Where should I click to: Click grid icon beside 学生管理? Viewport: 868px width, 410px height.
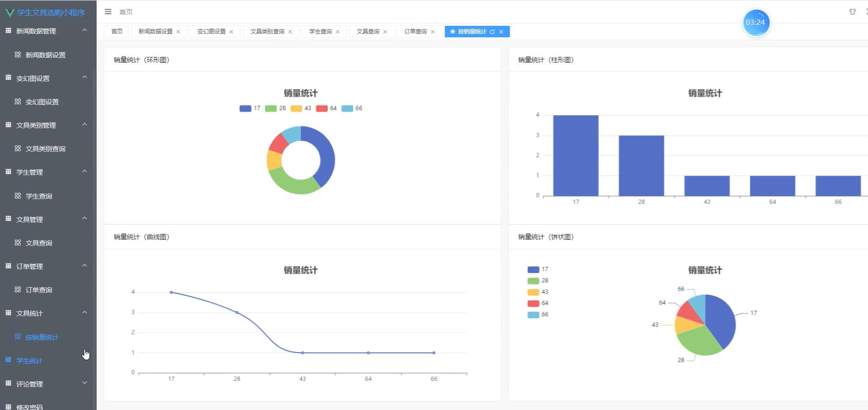click(x=8, y=172)
